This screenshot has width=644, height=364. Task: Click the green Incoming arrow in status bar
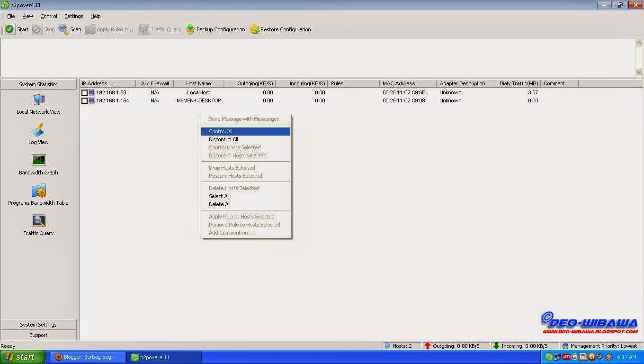point(496,346)
